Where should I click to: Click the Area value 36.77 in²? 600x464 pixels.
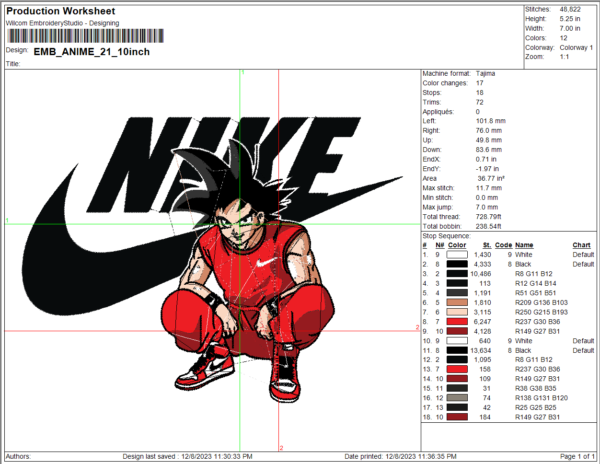(x=491, y=178)
